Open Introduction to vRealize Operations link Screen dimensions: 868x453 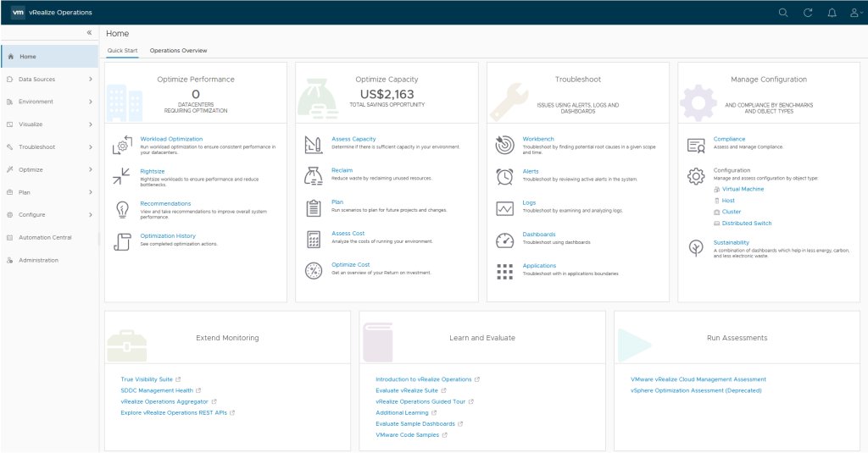pyautogui.click(x=424, y=379)
